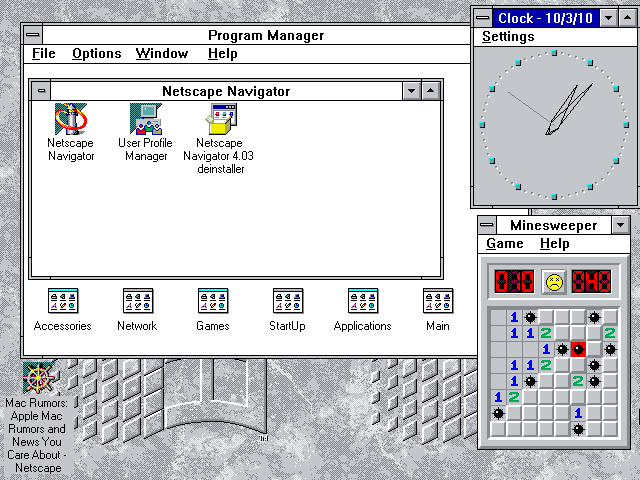Open the Game menu in Minesweeper

(505, 244)
